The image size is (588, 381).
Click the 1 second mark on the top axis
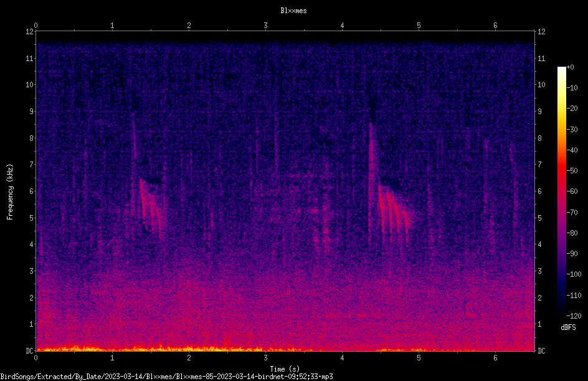pyautogui.click(x=112, y=25)
